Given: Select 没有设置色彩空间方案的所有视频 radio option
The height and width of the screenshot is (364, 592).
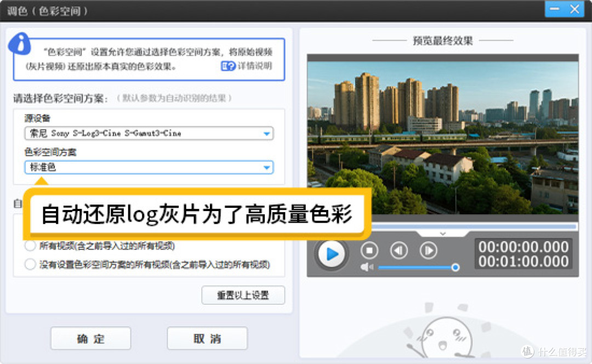Looking at the screenshot, I should coord(30,264).
